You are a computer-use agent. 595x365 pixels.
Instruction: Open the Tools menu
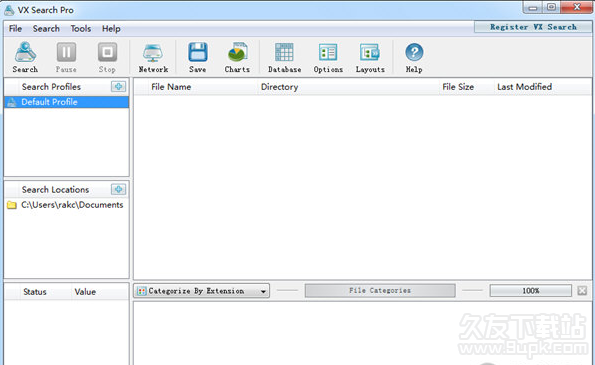pos(80,28)
